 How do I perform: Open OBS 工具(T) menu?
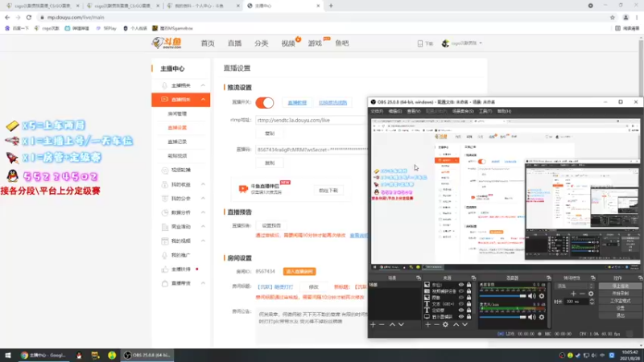point(485,111)
